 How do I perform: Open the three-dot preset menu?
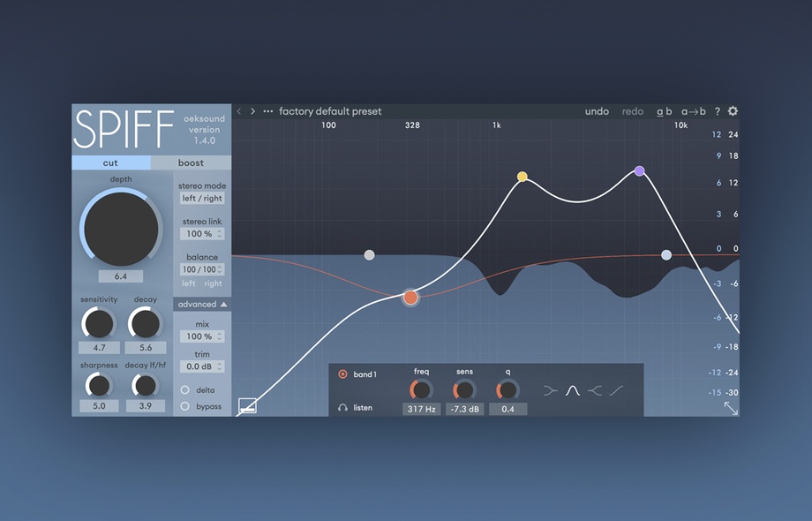[267, 111]
